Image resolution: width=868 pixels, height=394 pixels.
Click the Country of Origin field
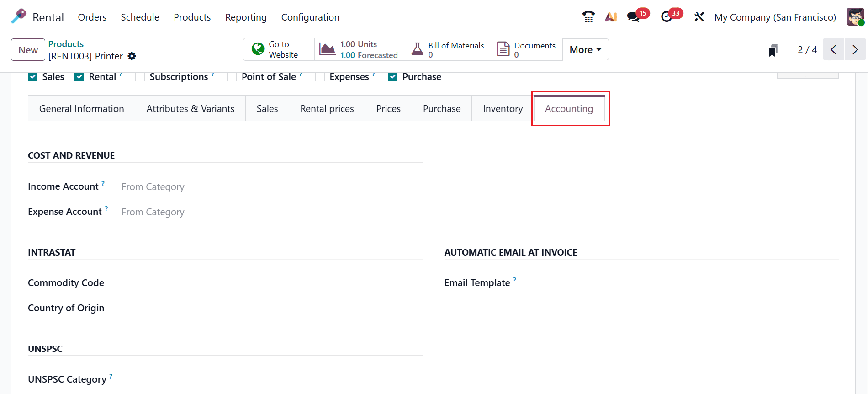tap(272, 308)
